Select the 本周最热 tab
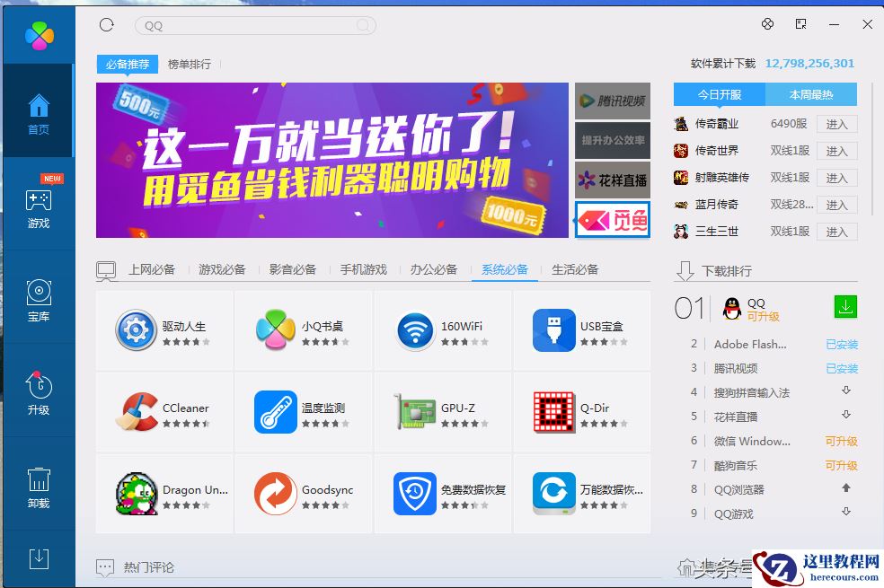Viewport: 884px width, 588px height. coord(811,94)
